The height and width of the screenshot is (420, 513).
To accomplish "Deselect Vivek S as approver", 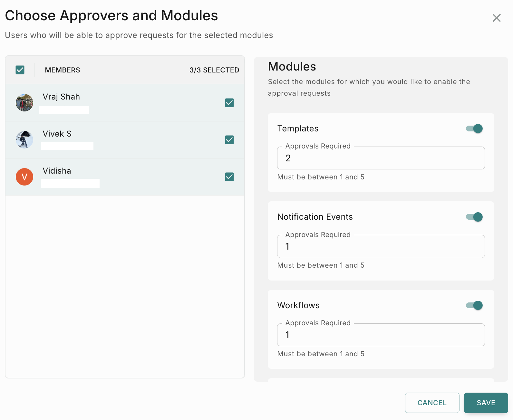I will coord(229,140).
